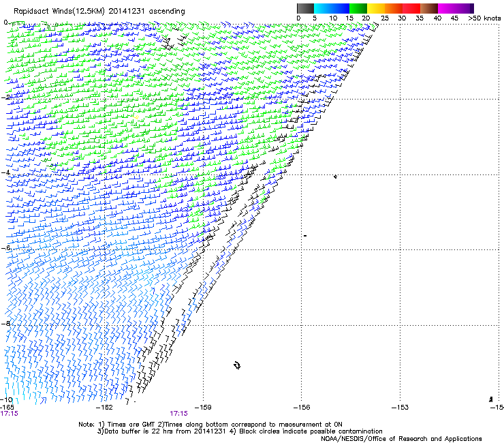504x443 pixels.
Task: Select the '-2' latitude axis label
Action: pos(5,97)
